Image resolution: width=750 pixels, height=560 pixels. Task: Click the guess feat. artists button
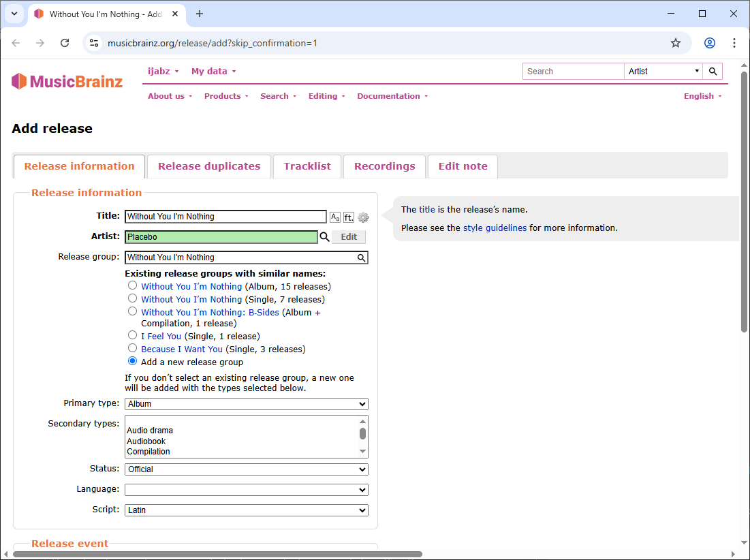[x=349, y=217]
